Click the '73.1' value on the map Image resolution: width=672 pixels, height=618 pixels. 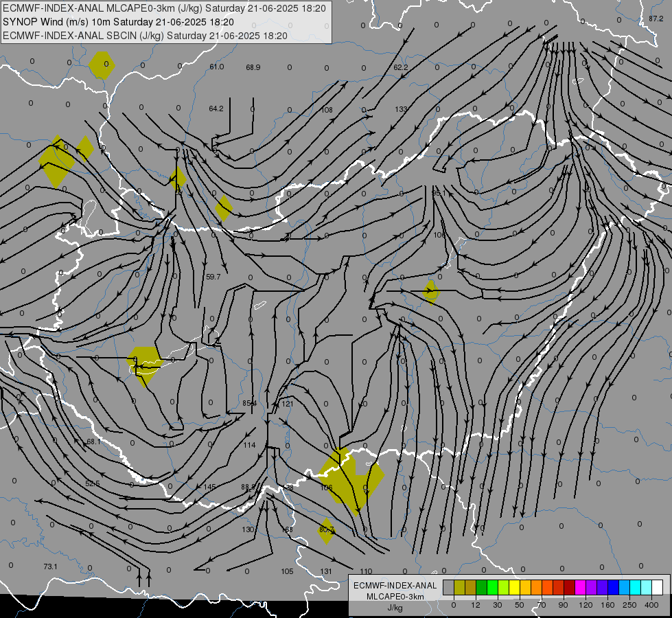(50, 567)
